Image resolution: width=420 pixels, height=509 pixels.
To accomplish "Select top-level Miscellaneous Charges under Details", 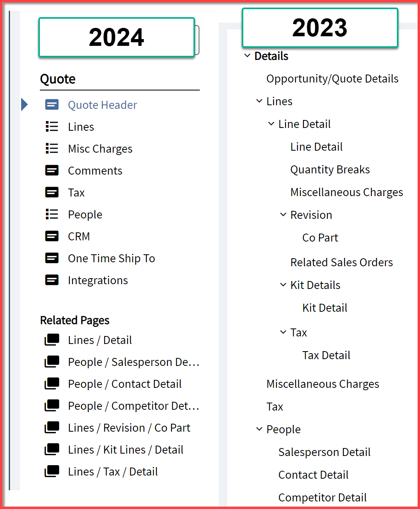I will (x=323, y=384).
